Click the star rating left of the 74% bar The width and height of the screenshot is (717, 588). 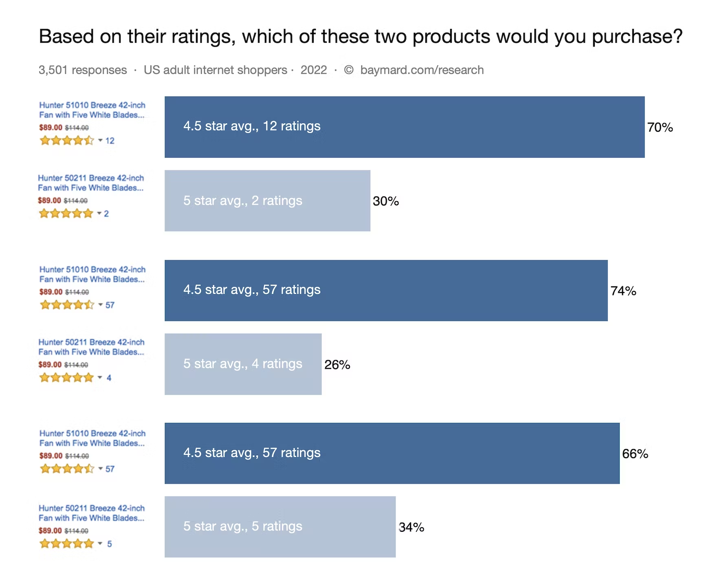coord(67,305)
